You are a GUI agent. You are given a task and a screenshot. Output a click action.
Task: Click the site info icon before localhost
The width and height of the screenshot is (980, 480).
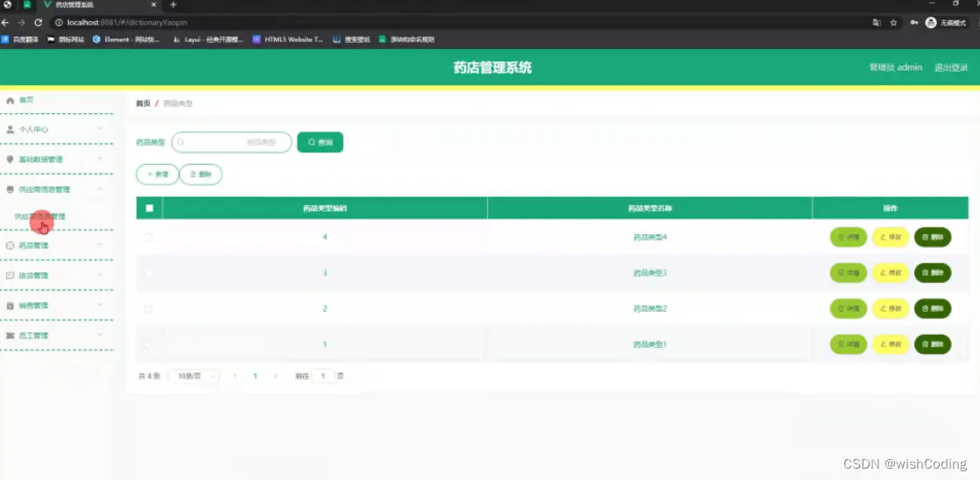click(x=59, y=23)
